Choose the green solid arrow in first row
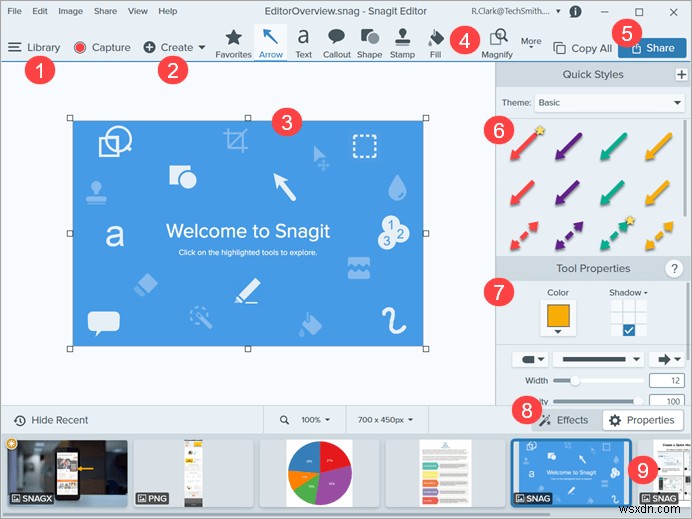The image size is (692, 519). pos(613,145)
